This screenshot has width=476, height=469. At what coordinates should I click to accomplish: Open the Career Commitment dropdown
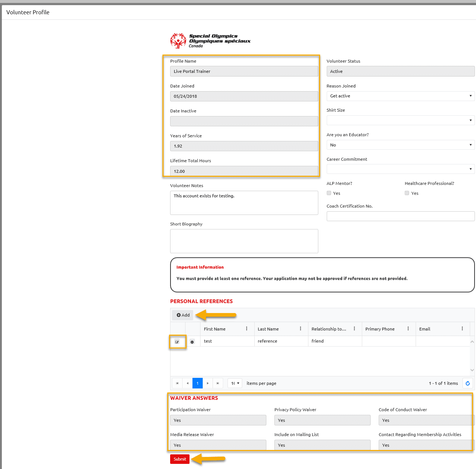point(401,169)
